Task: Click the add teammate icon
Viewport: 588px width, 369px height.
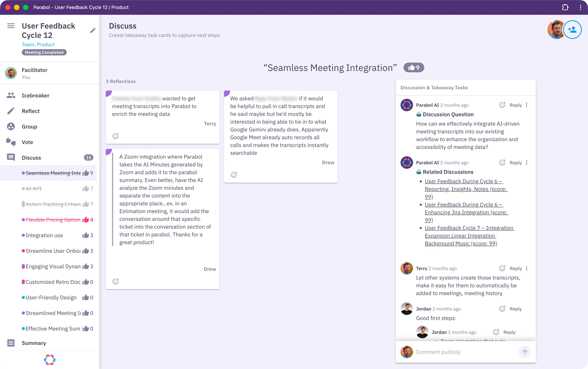Action: (572, 30)
